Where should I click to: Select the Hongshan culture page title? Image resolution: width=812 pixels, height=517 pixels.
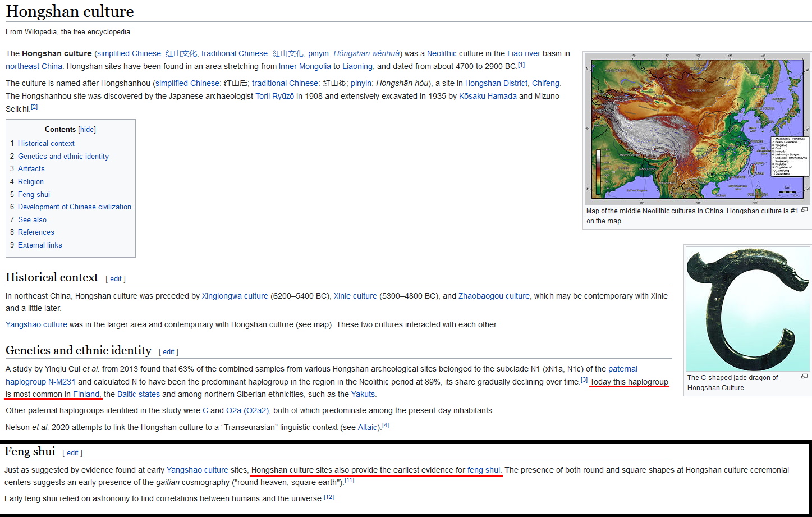(70, 11)
